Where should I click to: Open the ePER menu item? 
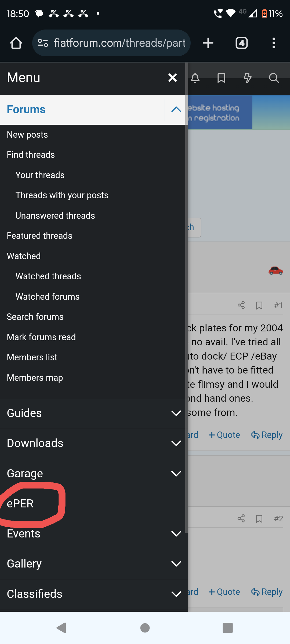pos(20,504)
